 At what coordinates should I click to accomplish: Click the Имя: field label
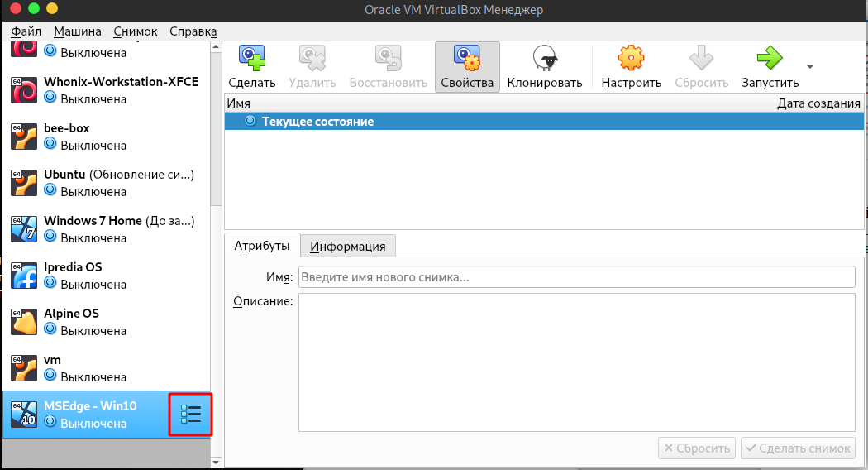click(279, 277)
